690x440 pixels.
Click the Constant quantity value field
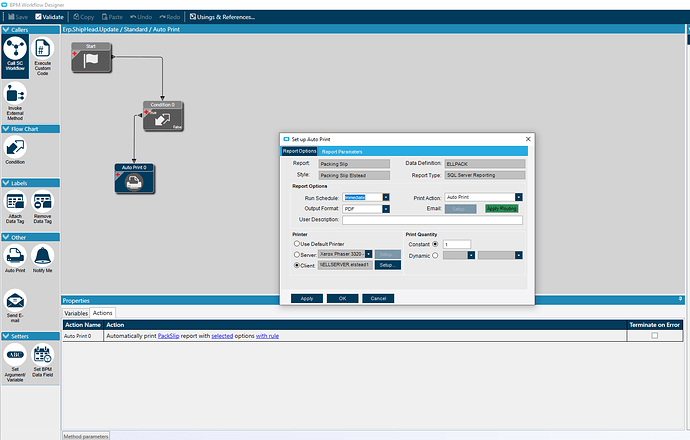pyautogui.click(x=457, y=244)
